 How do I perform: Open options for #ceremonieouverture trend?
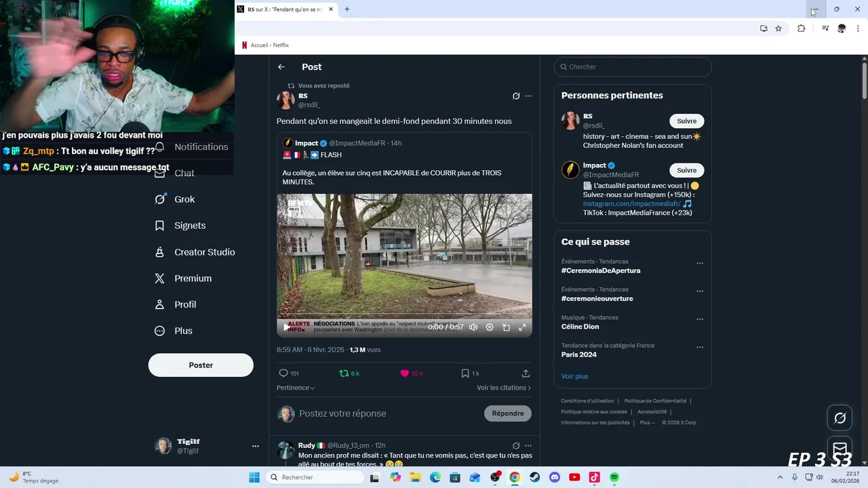pyautogui.click(x=700, y=291)
